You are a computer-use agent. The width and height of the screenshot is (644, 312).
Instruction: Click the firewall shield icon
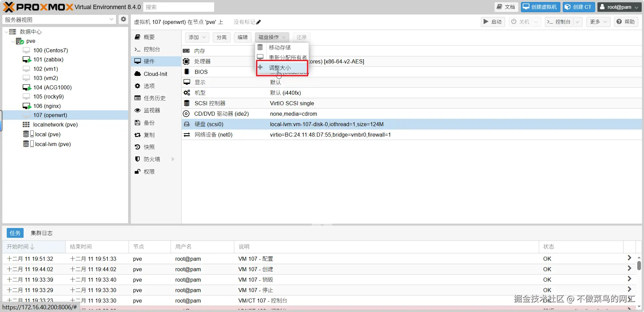click(138, 159)
